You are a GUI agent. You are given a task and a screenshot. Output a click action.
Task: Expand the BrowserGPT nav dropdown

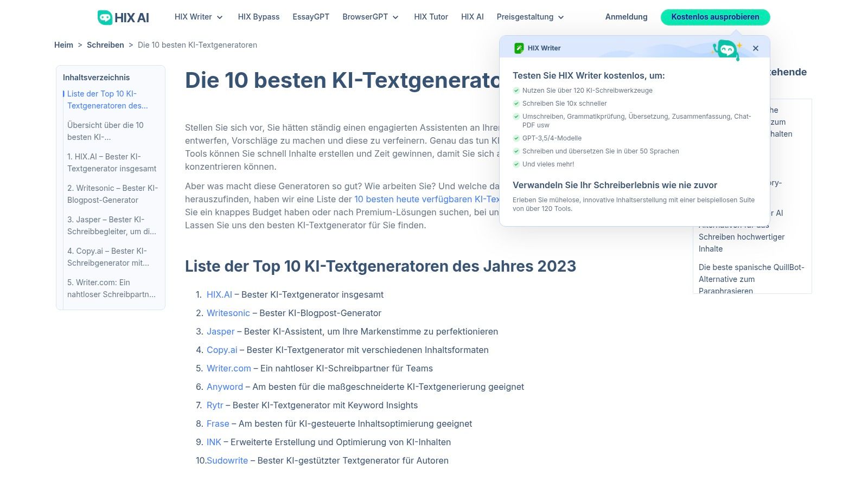371,17
